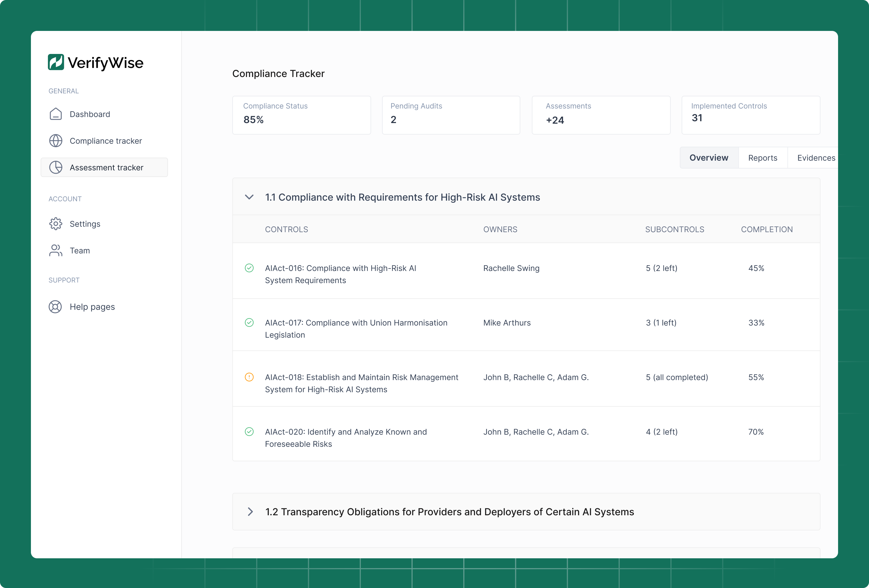The image size is (869, 588).
Task: Click the Compliance Status 85% card
Action: [301, 115]
